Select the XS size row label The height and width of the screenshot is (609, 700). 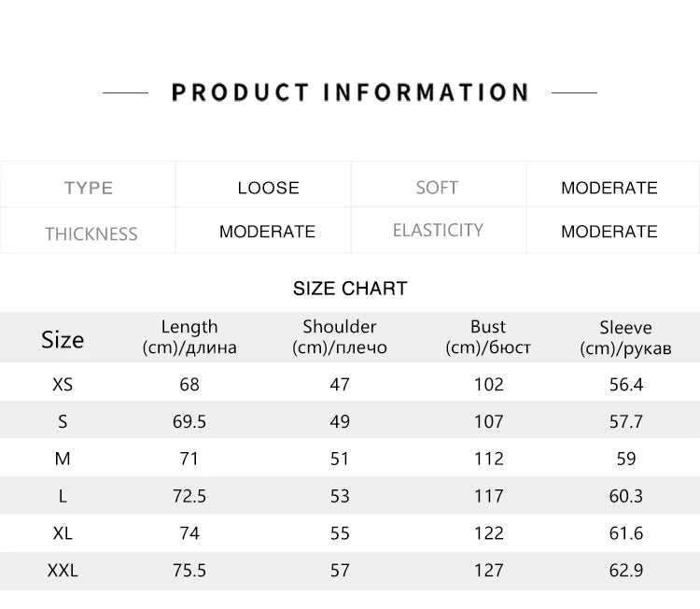pos(63,384)
